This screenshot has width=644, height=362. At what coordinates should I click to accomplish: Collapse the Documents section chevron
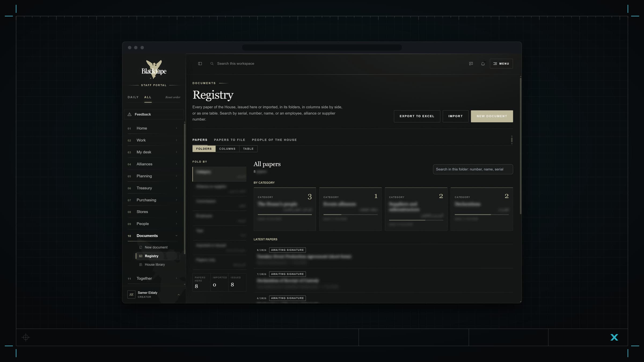coord(176,236)
